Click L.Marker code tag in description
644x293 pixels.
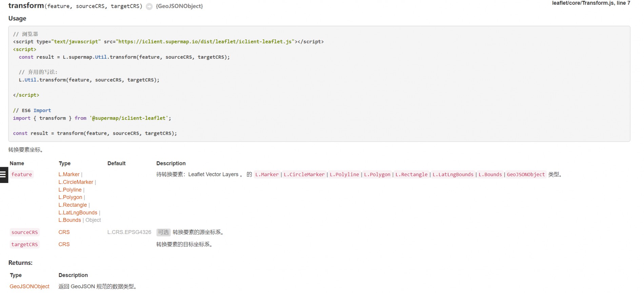coord(267,175)
